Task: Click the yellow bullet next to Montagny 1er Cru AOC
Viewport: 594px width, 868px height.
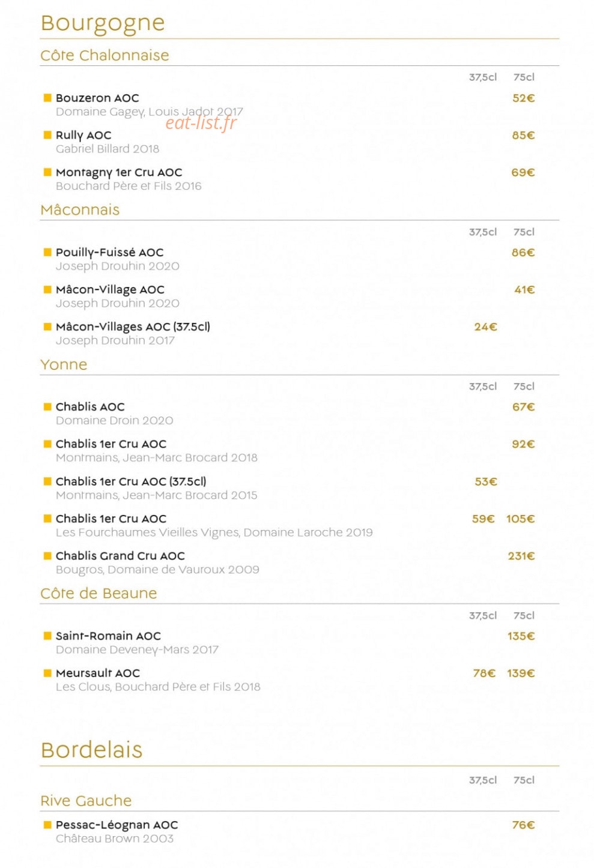Action: 47,172
